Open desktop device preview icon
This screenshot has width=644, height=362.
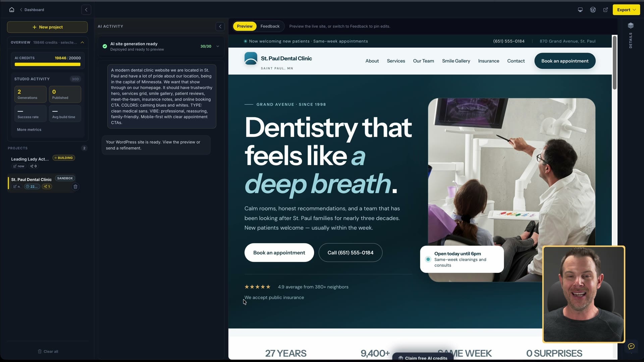click(x=580, y=10)
